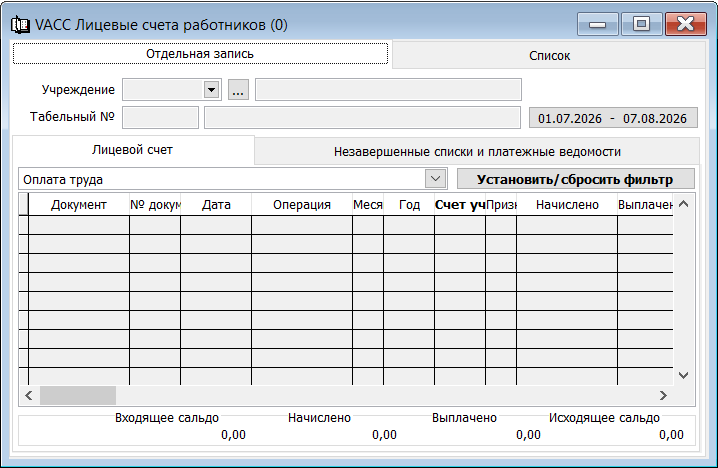Click the ellipsis browse button for Учреждение
The image size is (718, 468).
point(238,89)
